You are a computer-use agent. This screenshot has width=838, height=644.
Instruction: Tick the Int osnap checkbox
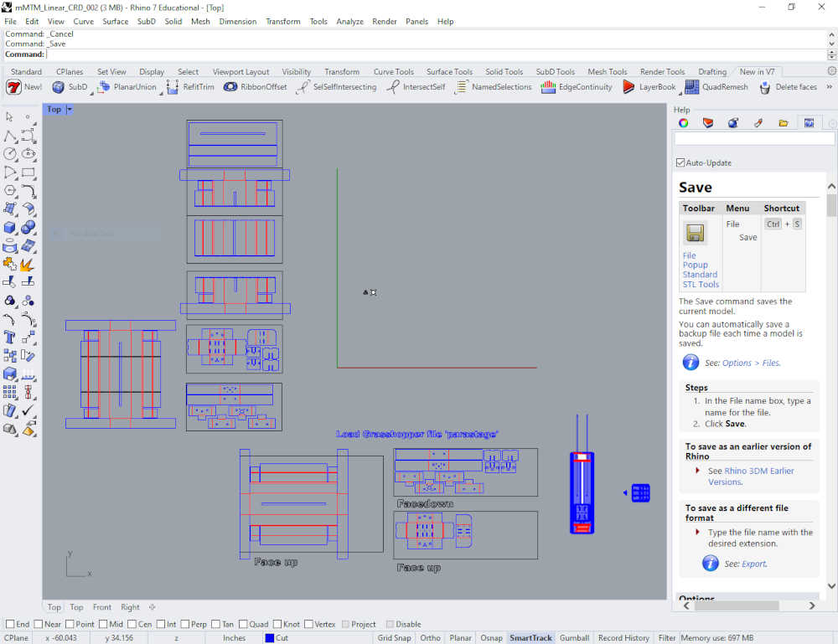(x=161, y=624)
